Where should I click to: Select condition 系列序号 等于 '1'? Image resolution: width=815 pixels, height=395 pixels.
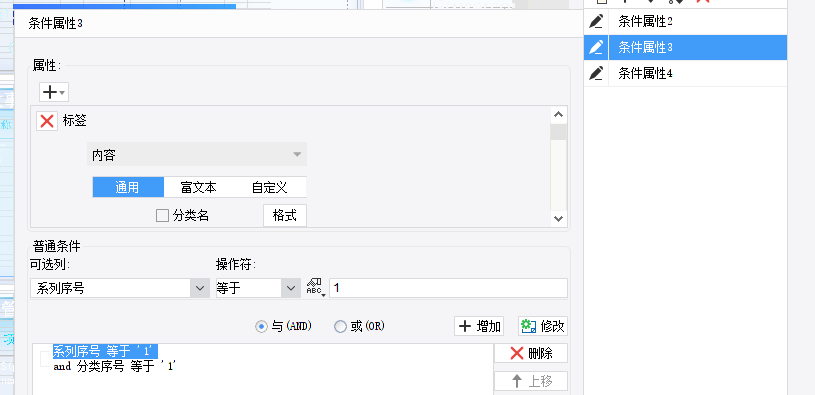pos(106,351)
